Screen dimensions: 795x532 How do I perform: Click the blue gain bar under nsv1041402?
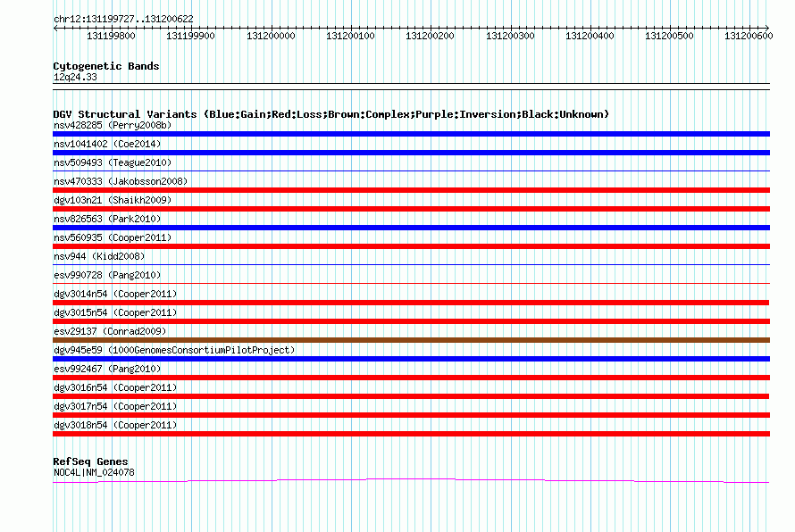tap(411, 153)
